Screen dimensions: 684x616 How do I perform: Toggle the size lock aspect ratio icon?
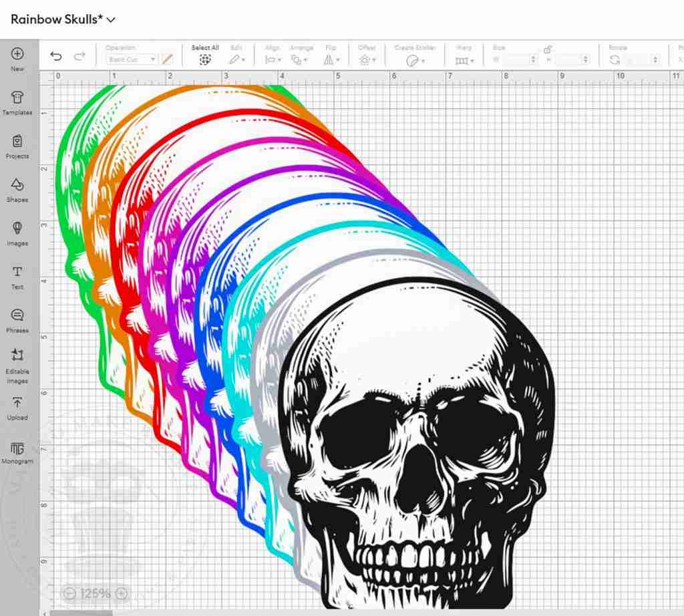[x=548, y=49]
